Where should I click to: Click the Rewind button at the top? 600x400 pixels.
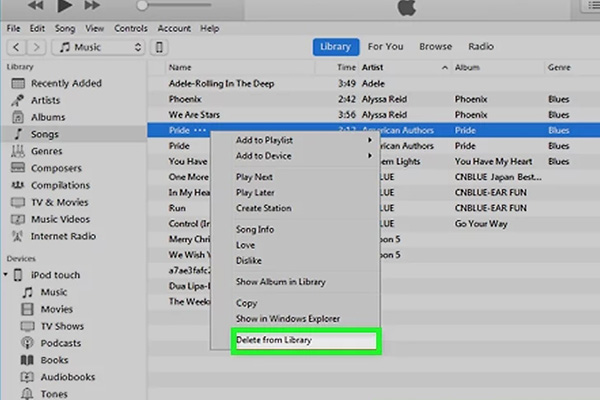tap(36, 6)
